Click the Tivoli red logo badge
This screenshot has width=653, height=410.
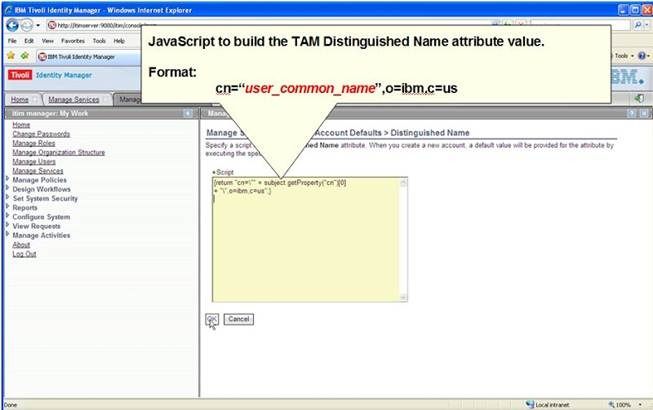20,75
